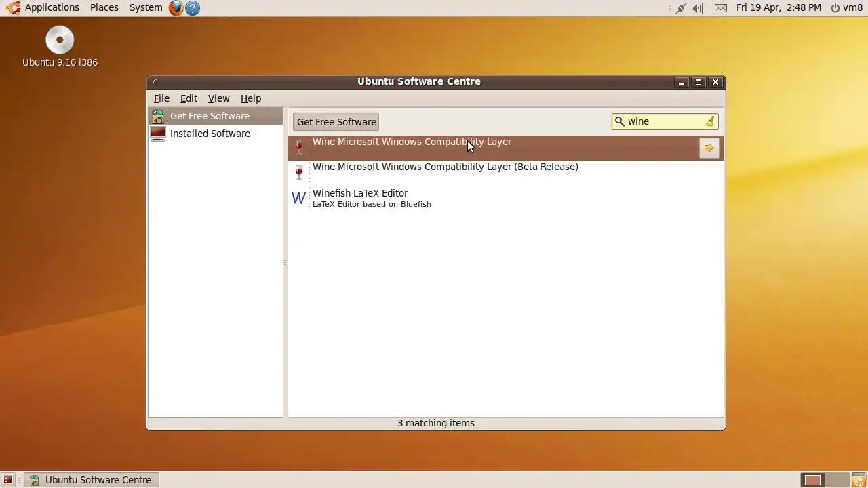This screenshot has width=868, height=488.
Task: Click the magnifier icon in search box
Action: (x=619, y=121)
